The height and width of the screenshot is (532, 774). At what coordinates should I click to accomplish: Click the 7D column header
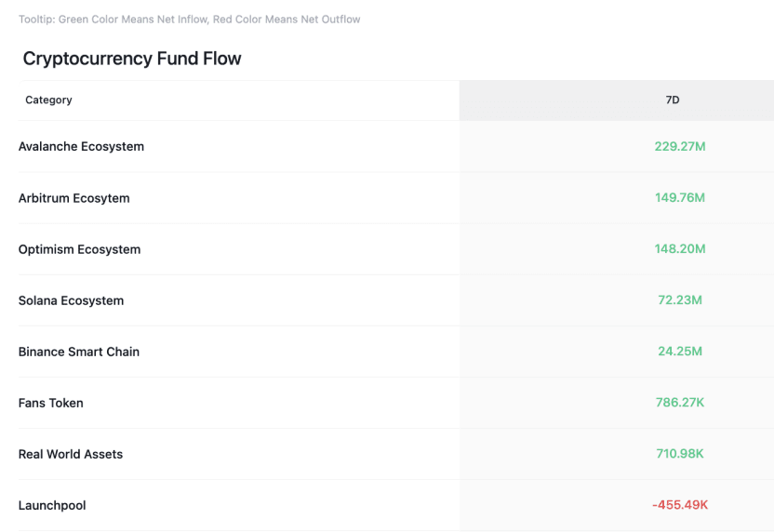point(673,100)
